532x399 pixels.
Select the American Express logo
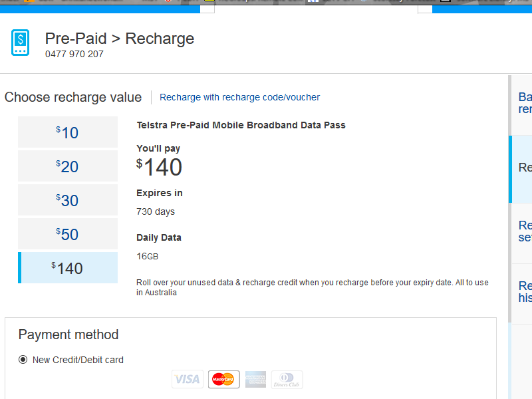click(x=255, y=379)
